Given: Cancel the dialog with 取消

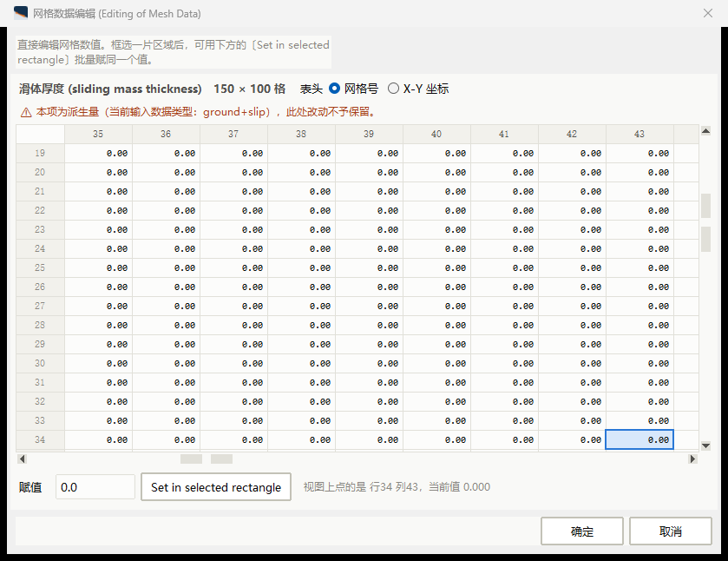Looking at the screenshot, I should tap(671, 531).
